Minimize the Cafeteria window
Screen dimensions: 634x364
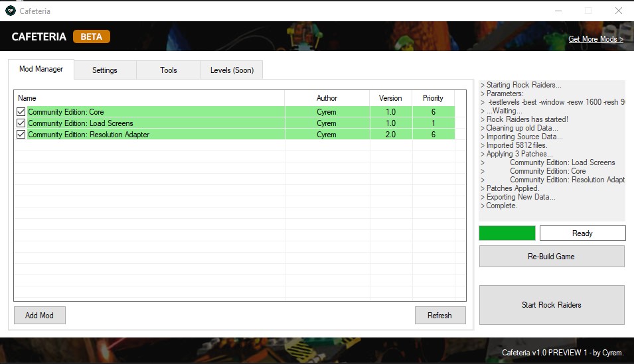click(x=558, y=11)
